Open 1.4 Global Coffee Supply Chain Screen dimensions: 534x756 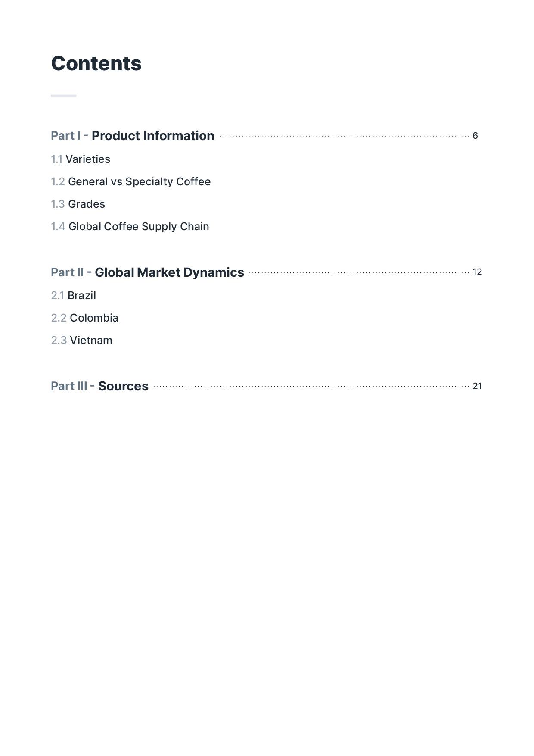(130, 227)
